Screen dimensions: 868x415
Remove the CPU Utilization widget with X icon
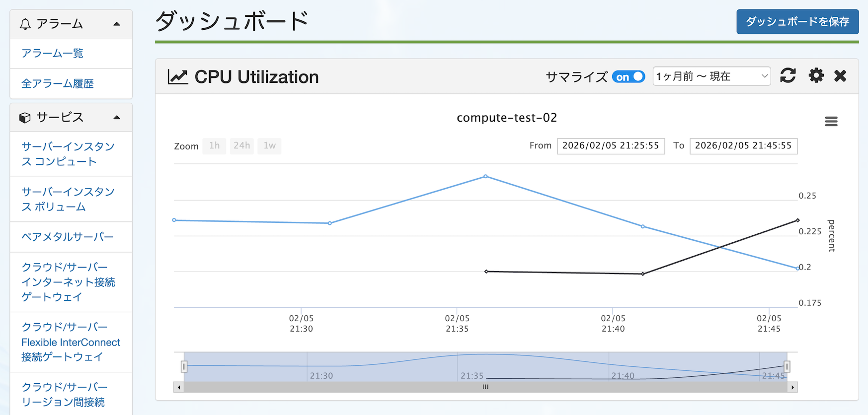[840, 76]
